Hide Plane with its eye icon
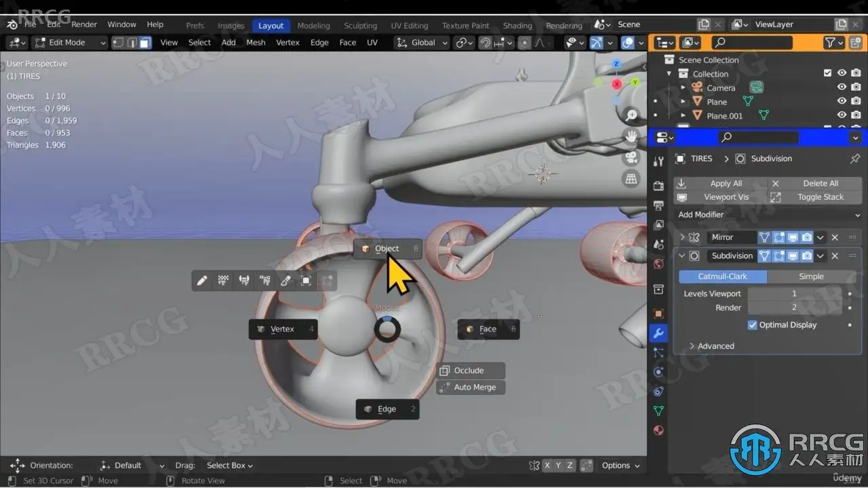868x488 pixels. click(842, 102)
